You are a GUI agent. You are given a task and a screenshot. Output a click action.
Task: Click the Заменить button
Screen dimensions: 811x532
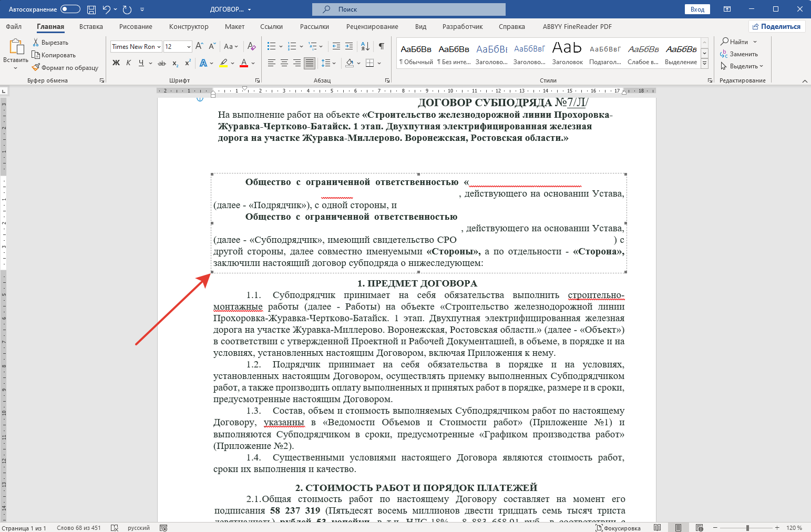(x=743, y=54)
